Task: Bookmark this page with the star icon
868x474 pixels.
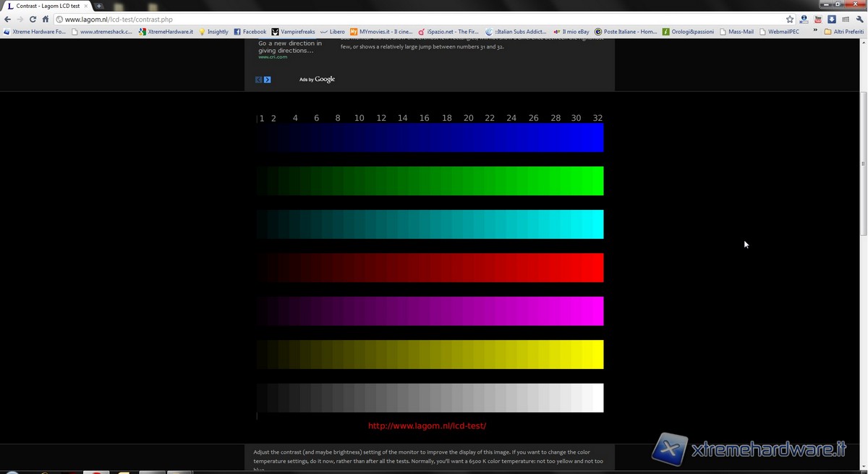Action: pyautogui.click(x=790, y=20)
